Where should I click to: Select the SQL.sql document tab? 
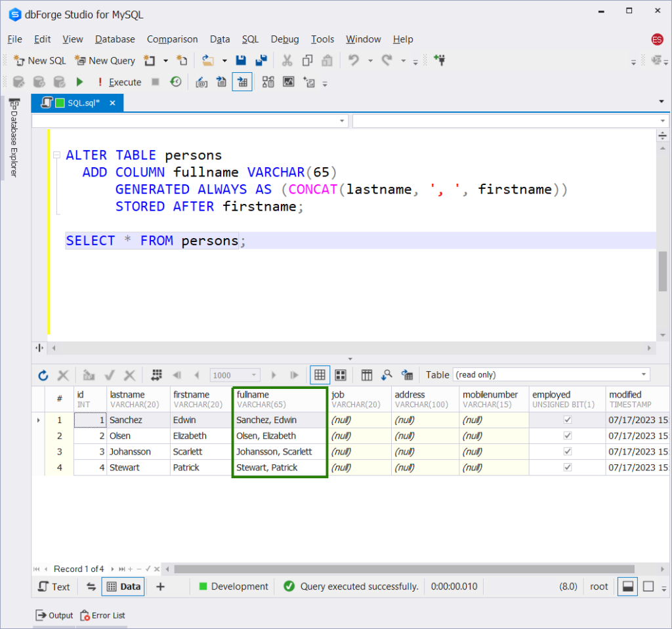[77, 103]
